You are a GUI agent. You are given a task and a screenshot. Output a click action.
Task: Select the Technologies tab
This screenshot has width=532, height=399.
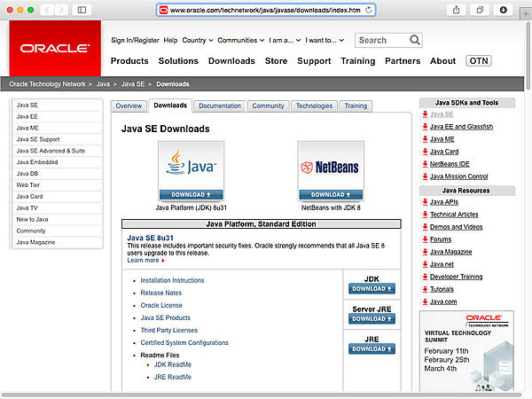(x=314, y=106)
